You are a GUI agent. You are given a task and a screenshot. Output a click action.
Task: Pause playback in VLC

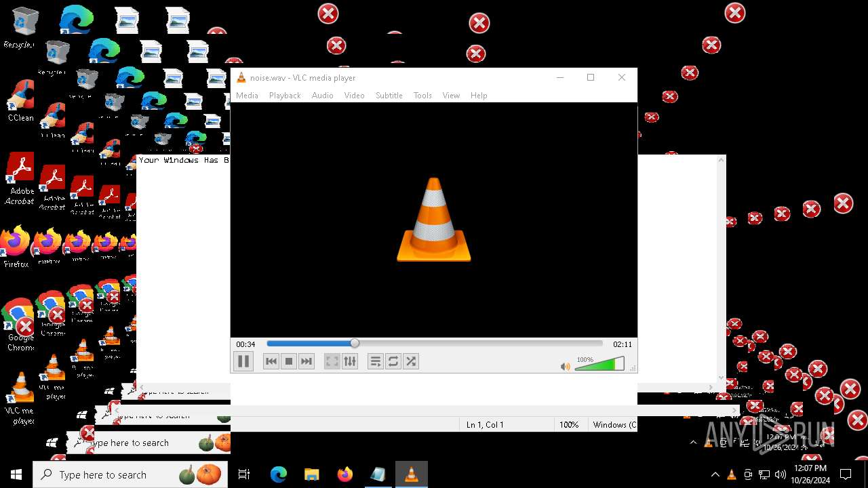click(243, 361)
